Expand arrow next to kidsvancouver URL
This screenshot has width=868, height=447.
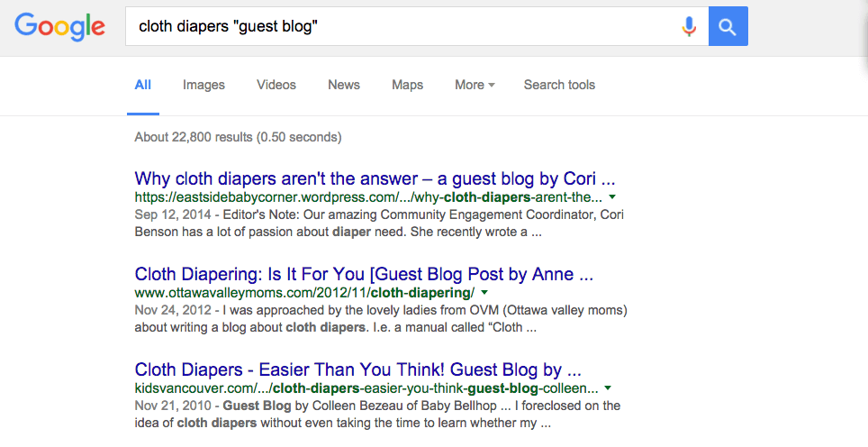point(608,388)
